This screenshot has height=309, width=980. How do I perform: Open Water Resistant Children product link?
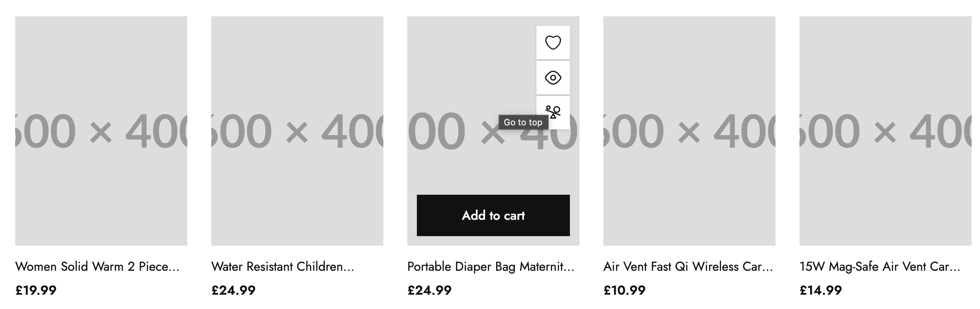click(283, 266)
